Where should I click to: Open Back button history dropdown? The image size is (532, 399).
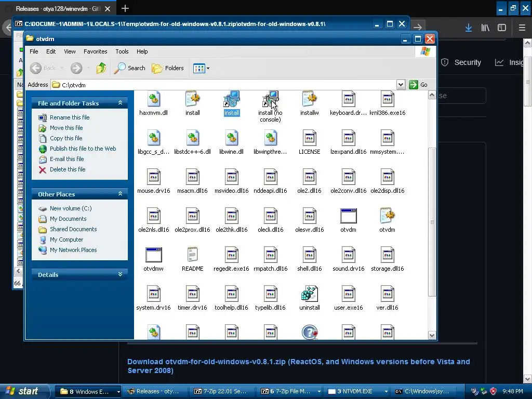point(62,68)
